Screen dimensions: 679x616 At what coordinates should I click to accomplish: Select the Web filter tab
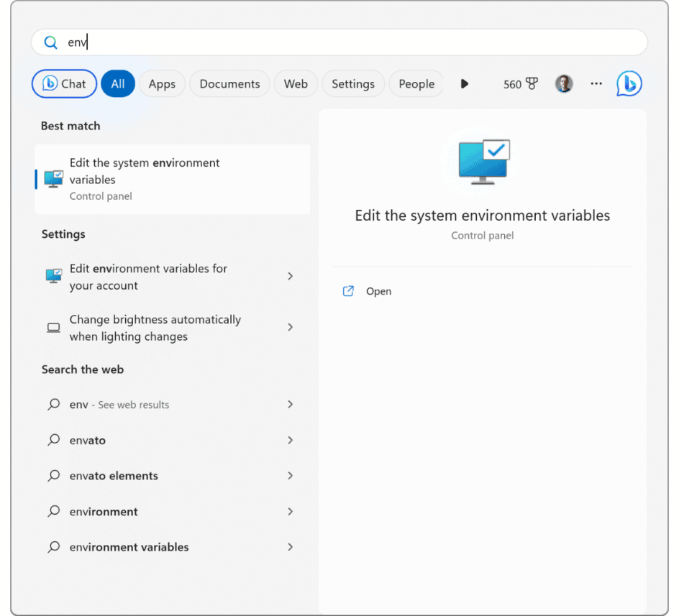[296, 83]
